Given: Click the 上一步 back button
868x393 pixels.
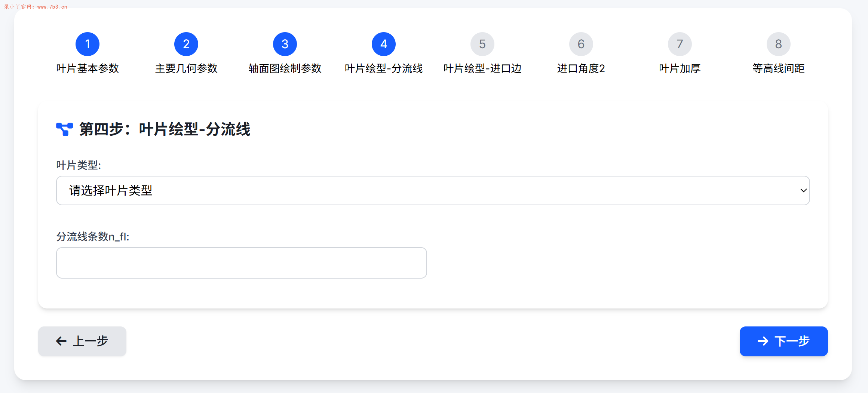Looking at the screenshot, I should pyautogui.click(x=82, y=341).
